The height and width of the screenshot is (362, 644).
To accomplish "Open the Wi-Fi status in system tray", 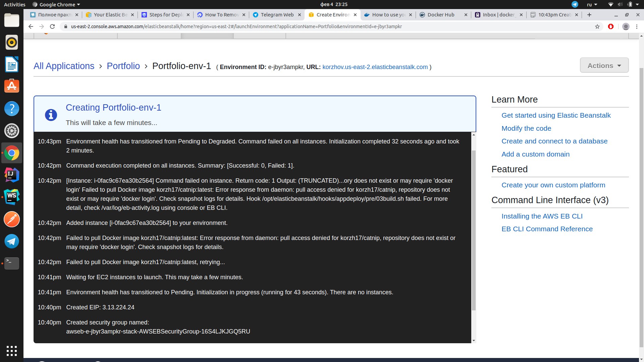I will click(611, 4).
